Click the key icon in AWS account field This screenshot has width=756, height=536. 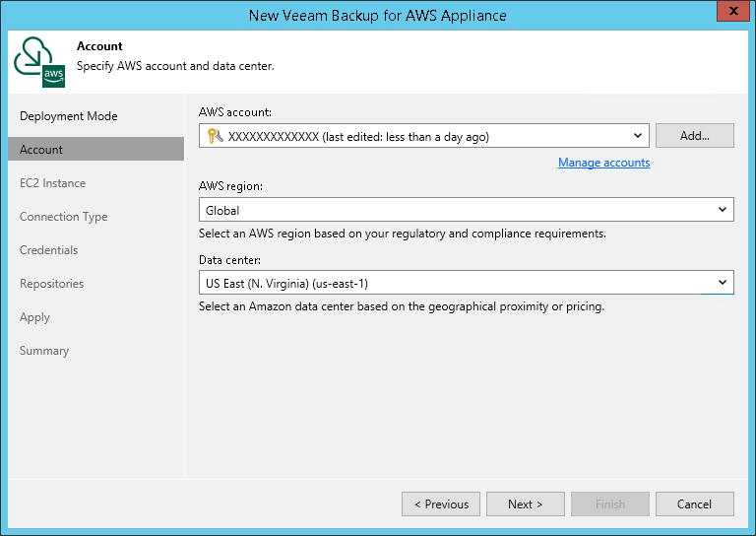coord(214,137)
